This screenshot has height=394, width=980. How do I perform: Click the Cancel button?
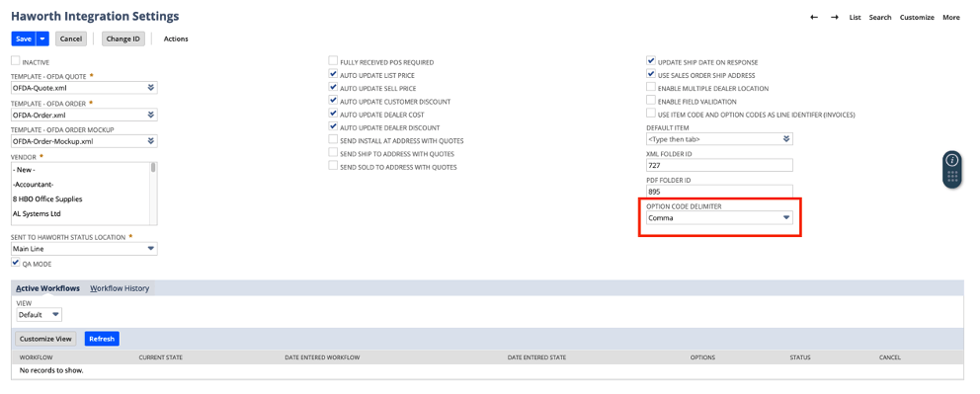(x=70, y=39)
